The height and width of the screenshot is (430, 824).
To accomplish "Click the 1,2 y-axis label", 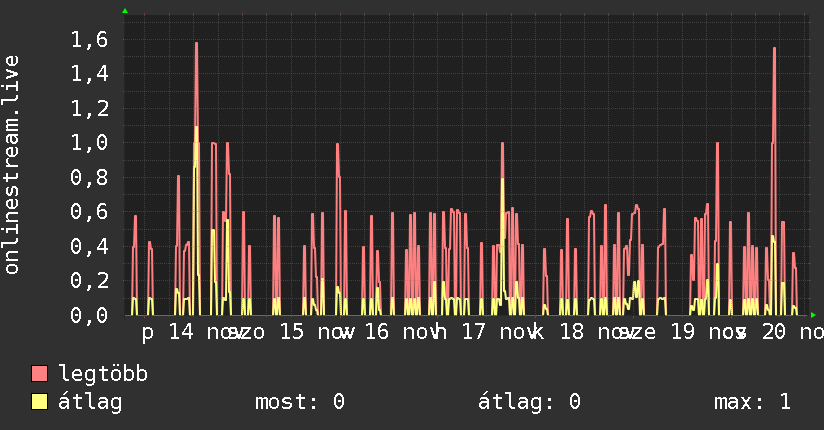I will pos(89,109).
